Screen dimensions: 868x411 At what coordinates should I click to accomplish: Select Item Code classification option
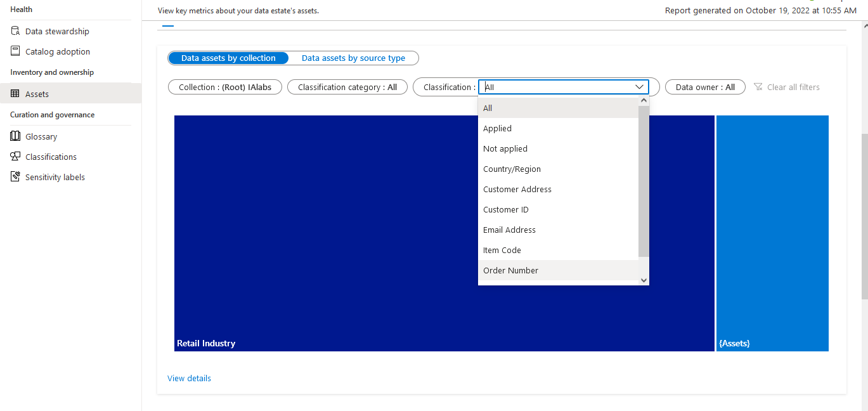[x=558, y=250]
